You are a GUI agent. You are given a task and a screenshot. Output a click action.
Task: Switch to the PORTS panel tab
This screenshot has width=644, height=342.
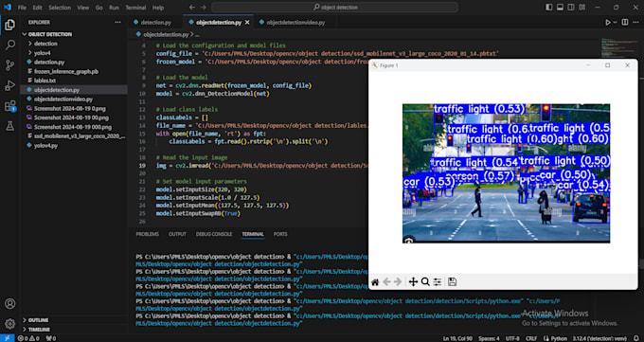[280, 234]
